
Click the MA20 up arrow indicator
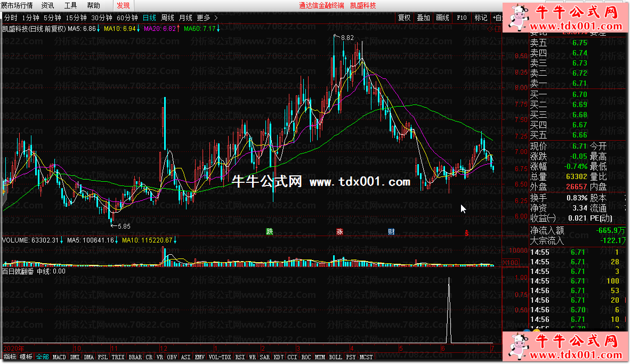point(179,29)
